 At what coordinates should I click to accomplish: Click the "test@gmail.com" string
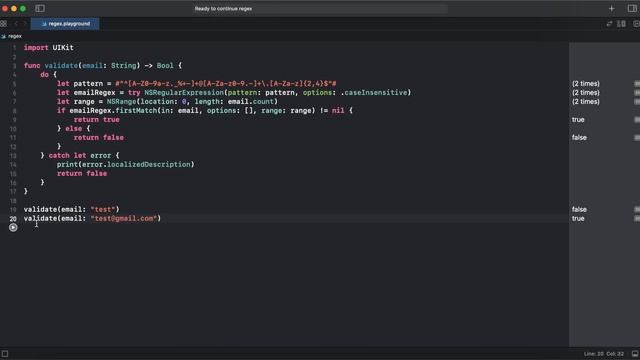[x=124, y=218]
